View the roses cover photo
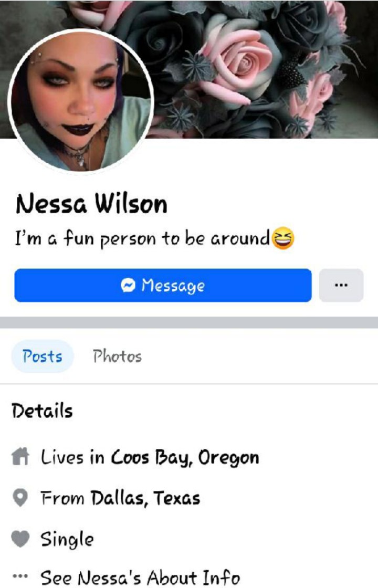Screen dimensions: 378x588 (262, 69)
